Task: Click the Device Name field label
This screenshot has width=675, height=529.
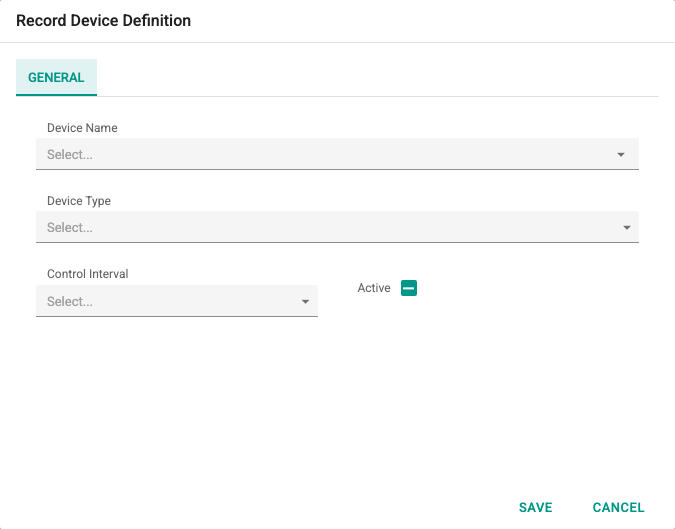Action: pyautogui.click(x=82, y=128)
